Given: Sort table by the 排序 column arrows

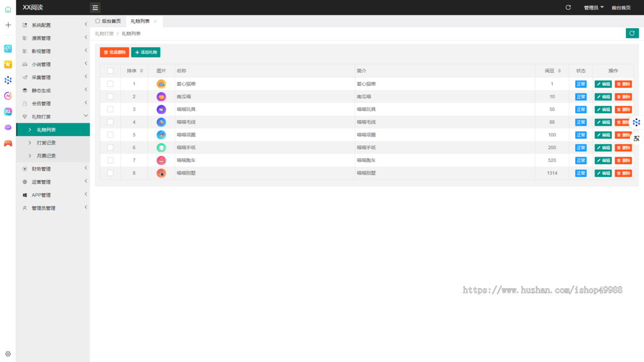Looking at the screenshot, I should (142, 71).
